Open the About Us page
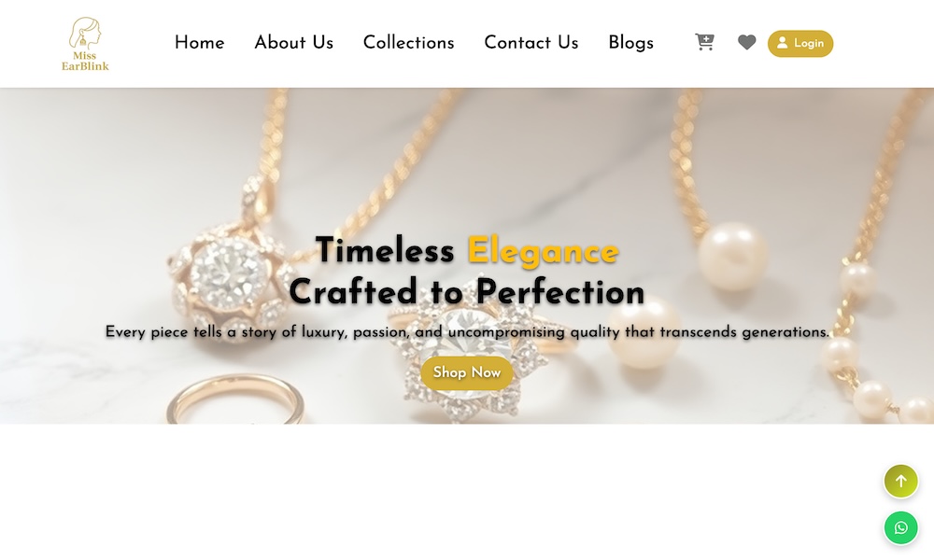The image size is (934, 560). pos(293,43)
